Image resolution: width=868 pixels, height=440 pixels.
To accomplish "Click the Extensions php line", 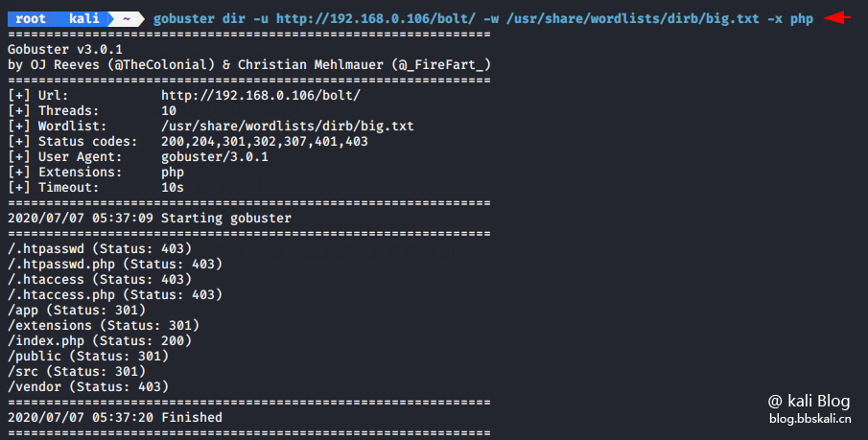I will tap(96, 173).
